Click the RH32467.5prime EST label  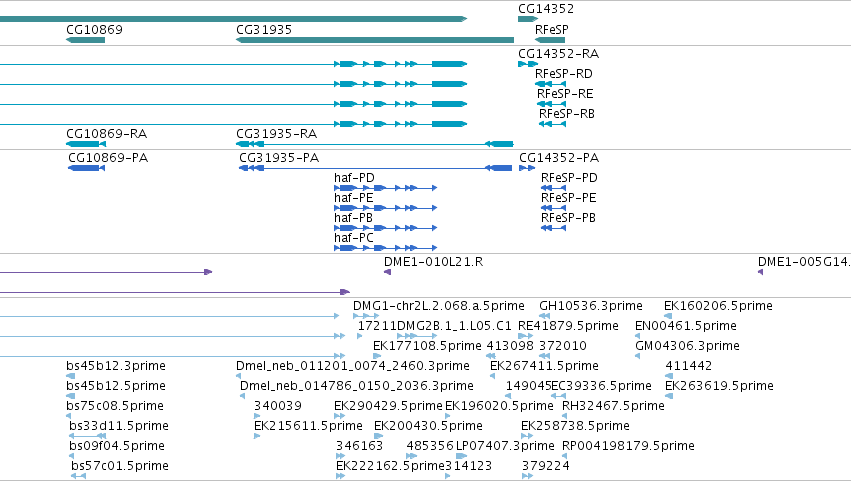tap(613, 406)
